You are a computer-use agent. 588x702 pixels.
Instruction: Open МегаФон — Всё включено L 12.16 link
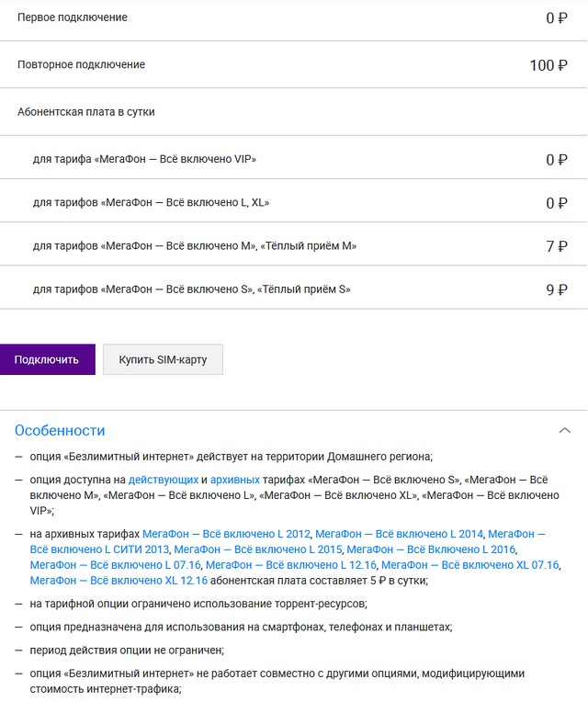point(291,565)
